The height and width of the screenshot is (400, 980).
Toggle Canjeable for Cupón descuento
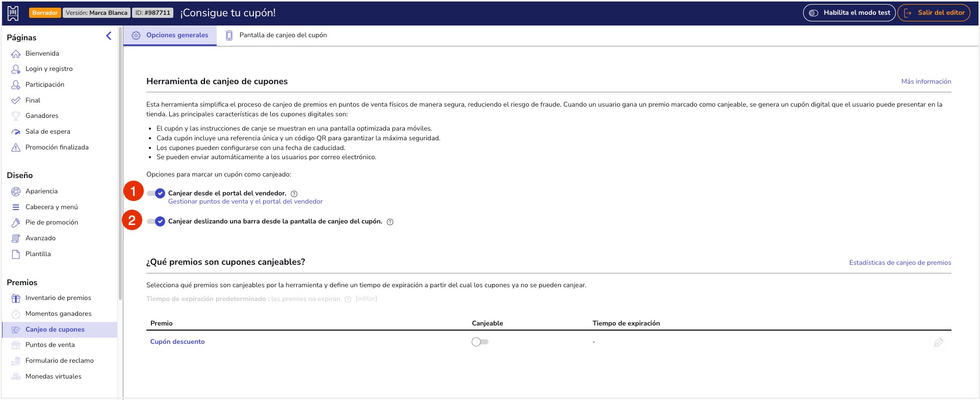pos(480,342)
